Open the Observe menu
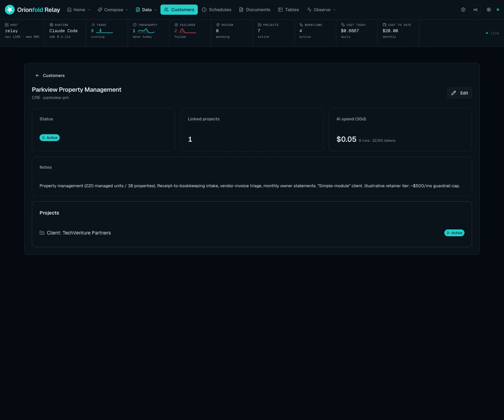Image resolution: width=504 pixels, height=420 pixels. (x=321, y=10)
